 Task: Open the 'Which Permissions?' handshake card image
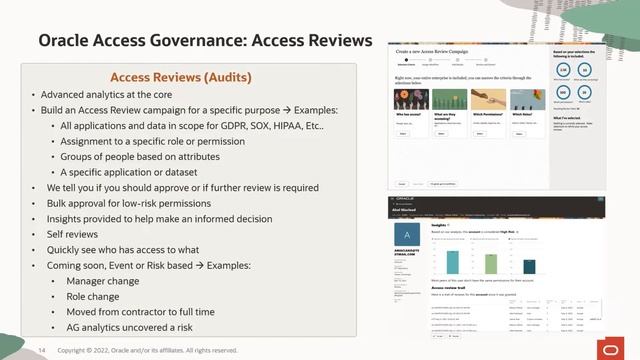click(x=488, y=99)
